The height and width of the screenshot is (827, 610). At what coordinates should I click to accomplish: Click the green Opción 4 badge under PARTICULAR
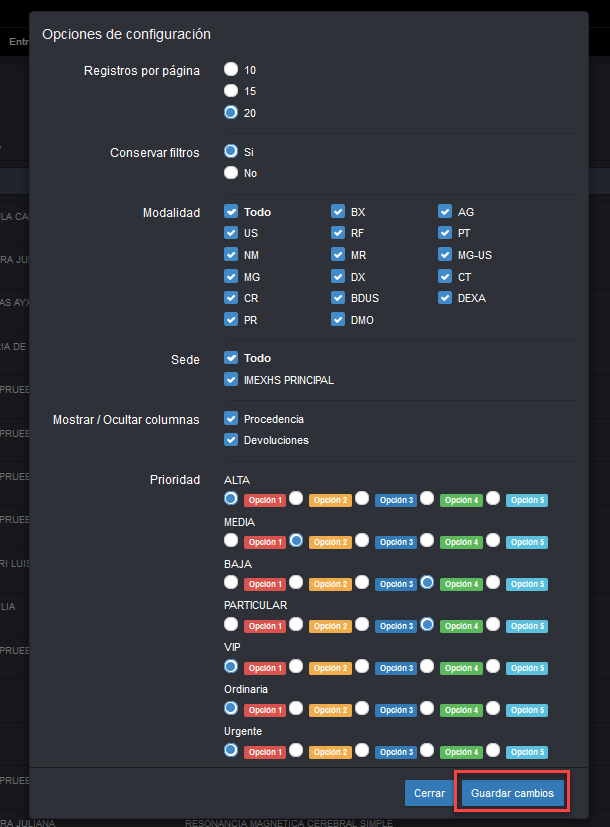tap(461, 626)
